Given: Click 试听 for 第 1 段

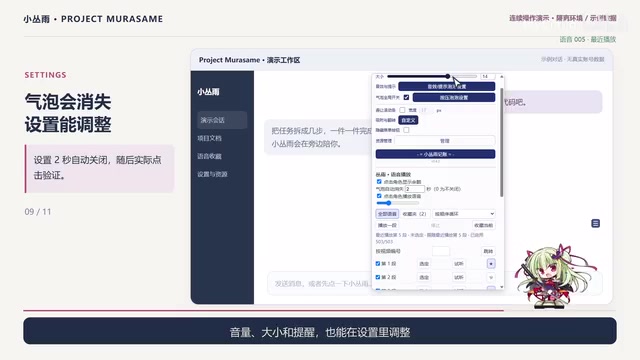Looking at the screenshot, I should (x=459, y=264).
